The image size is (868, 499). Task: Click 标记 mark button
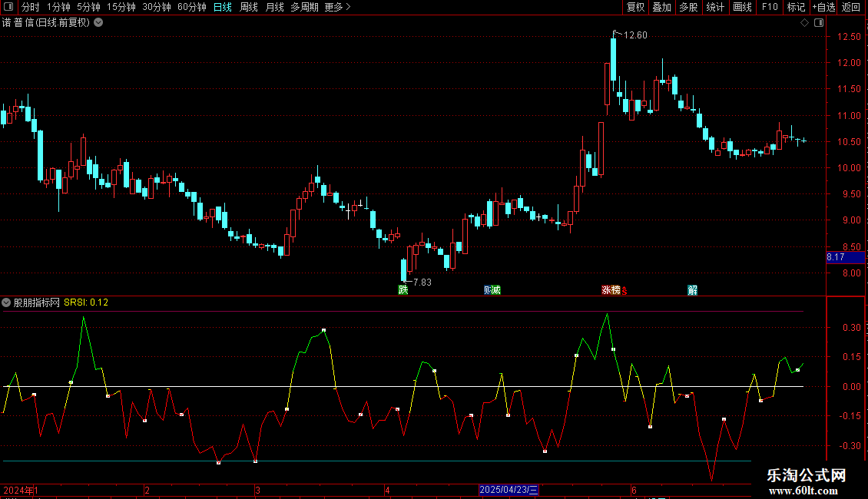point(796,7)
